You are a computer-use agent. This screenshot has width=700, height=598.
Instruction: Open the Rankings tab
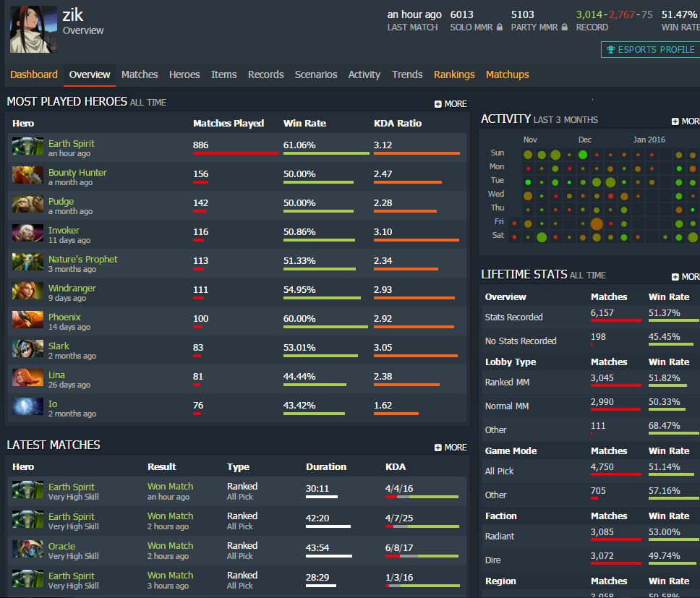coord(454,74)
